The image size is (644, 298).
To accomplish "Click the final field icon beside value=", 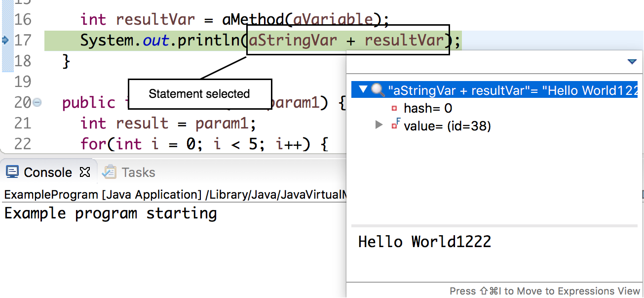I will pos(395,125).
